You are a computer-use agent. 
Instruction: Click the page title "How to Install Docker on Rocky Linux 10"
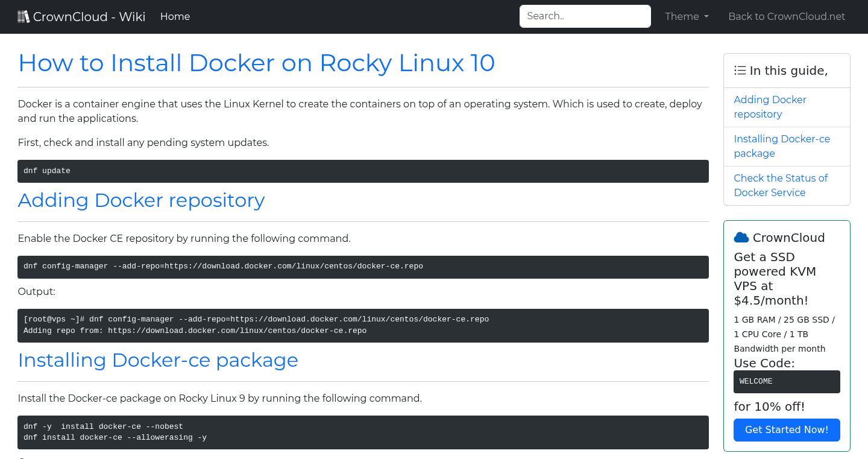pyautogui.click(x=256, y=63)
